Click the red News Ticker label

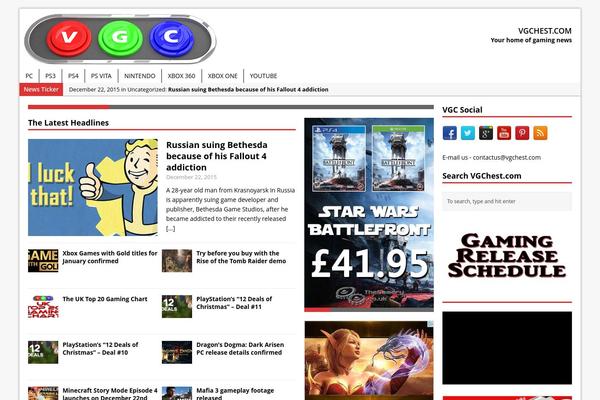coord(41,90)
